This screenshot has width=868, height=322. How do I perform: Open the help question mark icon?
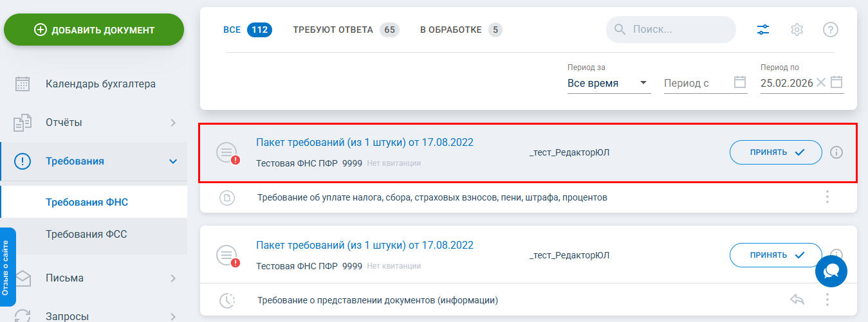831,30
